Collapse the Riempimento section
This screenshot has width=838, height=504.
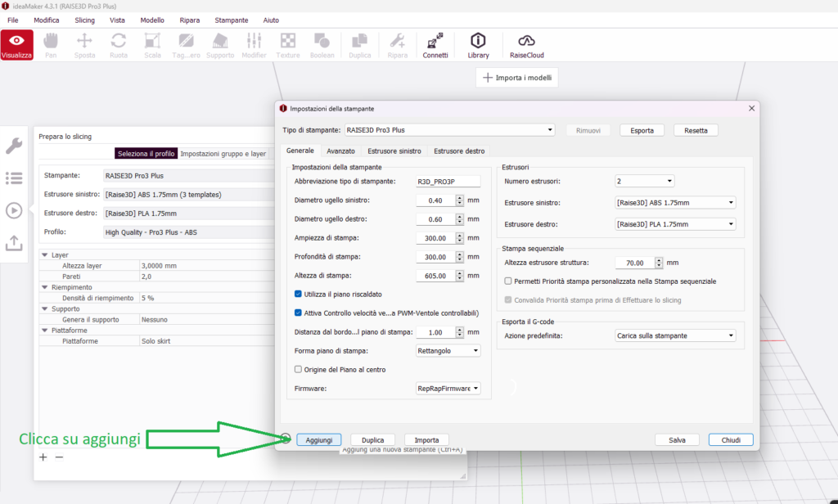tap(45, 287)
